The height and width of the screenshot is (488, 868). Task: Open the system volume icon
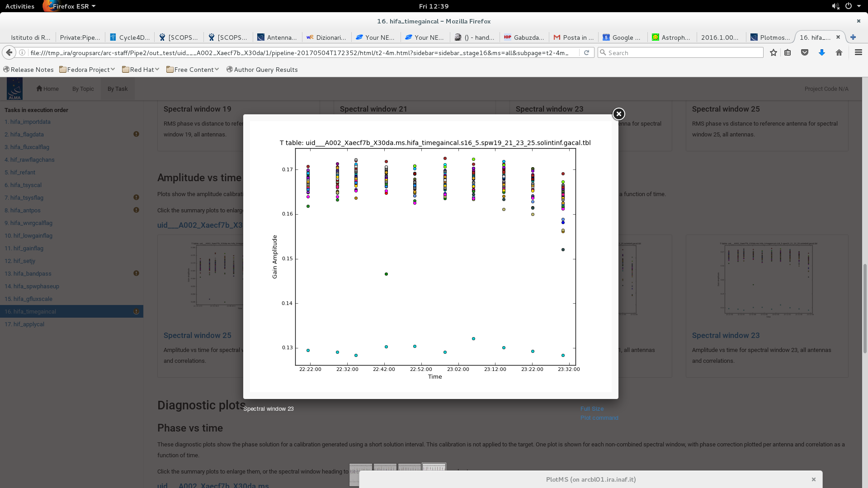tap(835, 6)
